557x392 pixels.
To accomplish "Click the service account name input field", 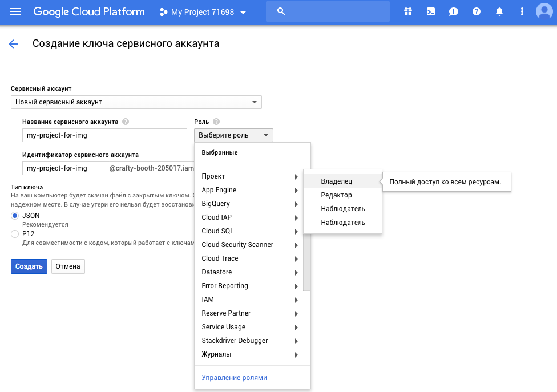I will point(104,135).
